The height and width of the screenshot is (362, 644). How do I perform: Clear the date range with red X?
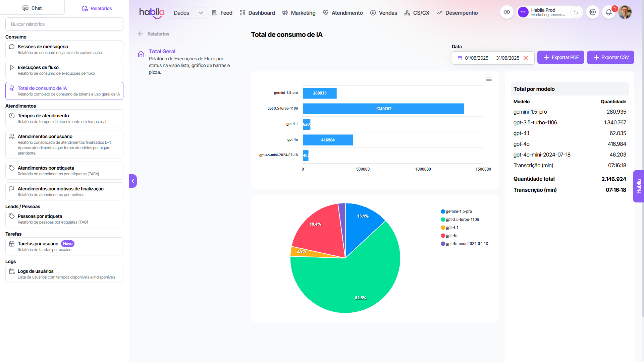tap(526, 58)
